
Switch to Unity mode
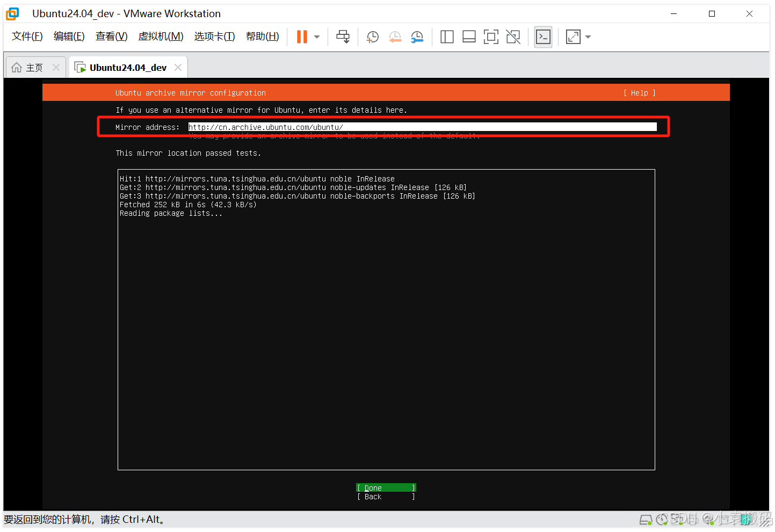click(x=513, y=37)
